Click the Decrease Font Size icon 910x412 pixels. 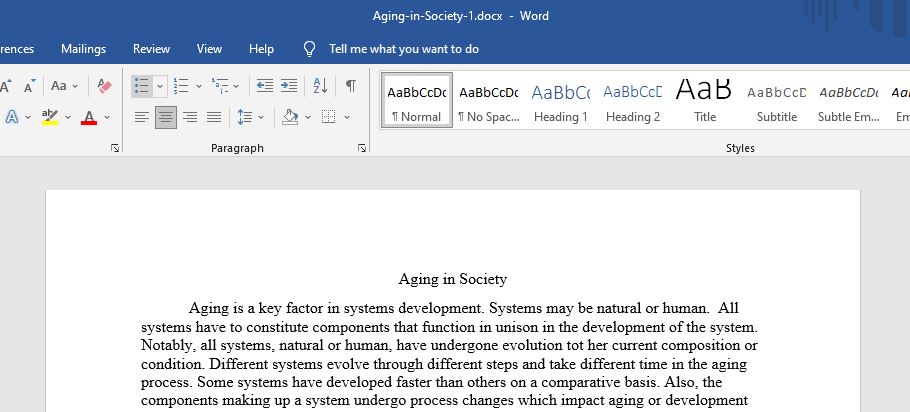[x=30, y=86]
